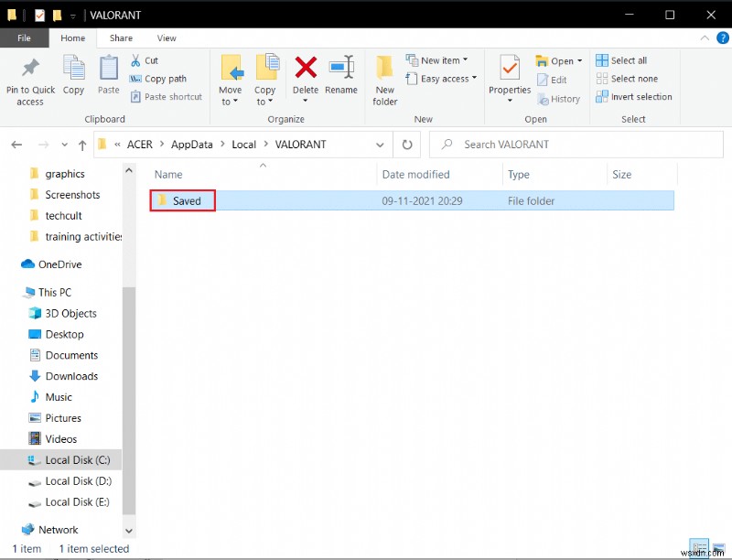Select This PC in navigation pane

click(47, 292)
